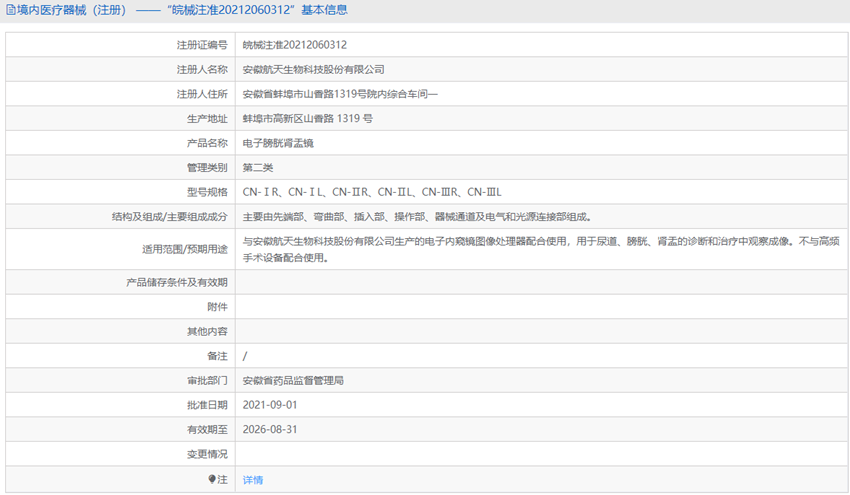Select structure text 主要由先端部、弯曲部、插入部
The width and height of the screenshot is (850, 495).
pos(417,216)
